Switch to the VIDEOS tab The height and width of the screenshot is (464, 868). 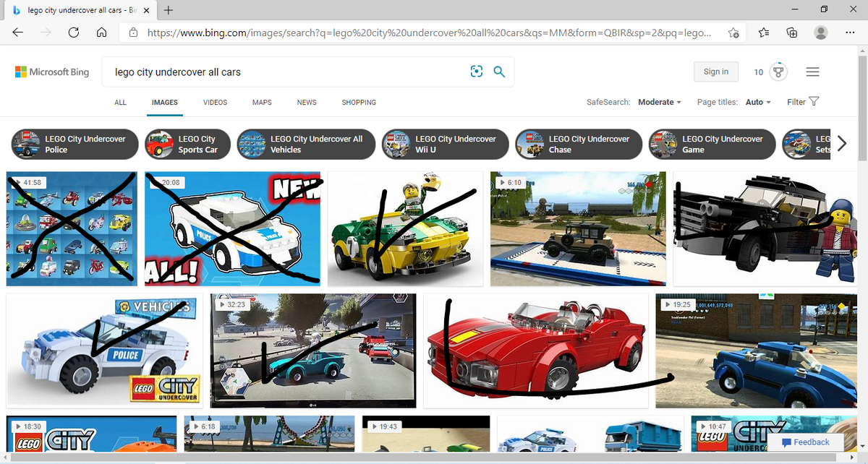click(x=215, y=103)
